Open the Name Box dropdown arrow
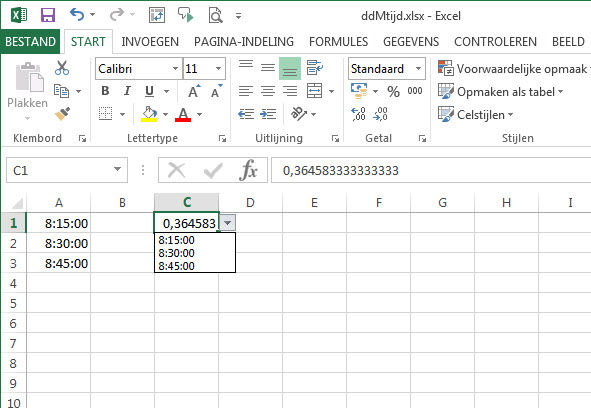The height and width of the screenshot is (408, 591). tap(118, 170)
